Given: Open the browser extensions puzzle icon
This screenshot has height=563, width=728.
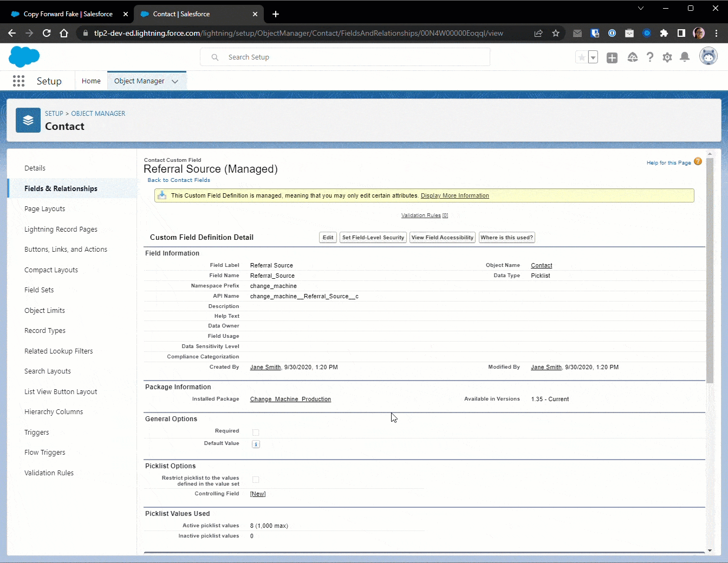Looking at the screenshot, I should (x=664, y=33).
